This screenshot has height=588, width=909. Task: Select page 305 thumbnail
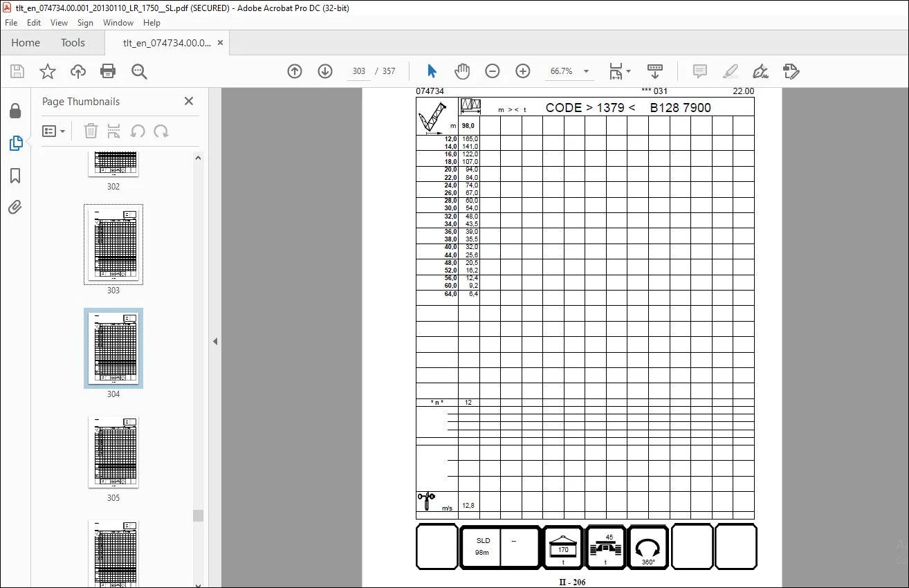113,452
